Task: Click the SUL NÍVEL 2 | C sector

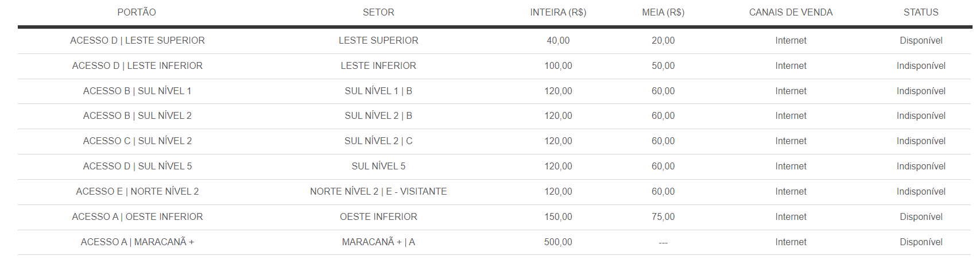Action: click(x=378, y=141)
